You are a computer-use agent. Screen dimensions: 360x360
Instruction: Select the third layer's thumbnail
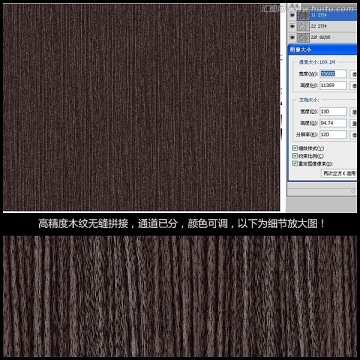point(303,37)
